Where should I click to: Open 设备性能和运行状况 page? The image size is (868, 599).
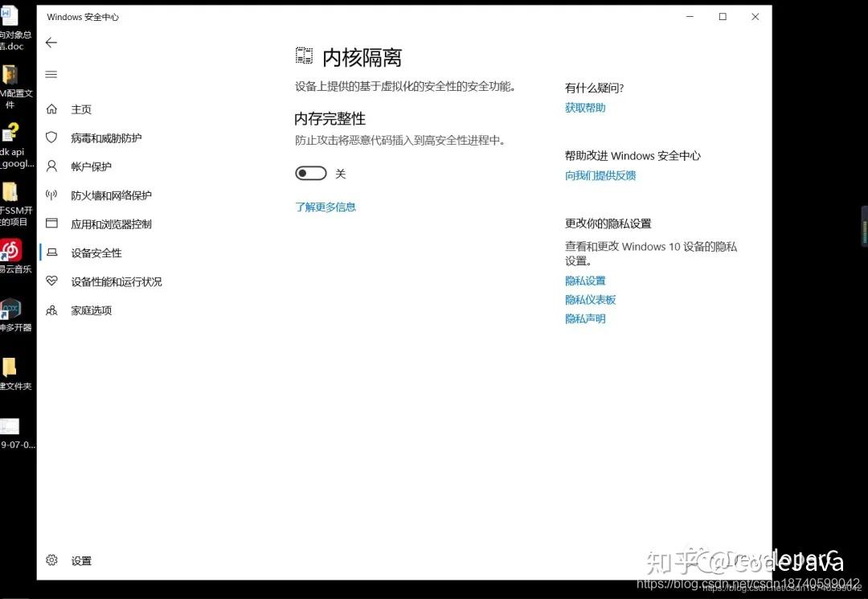coord(51,281)
